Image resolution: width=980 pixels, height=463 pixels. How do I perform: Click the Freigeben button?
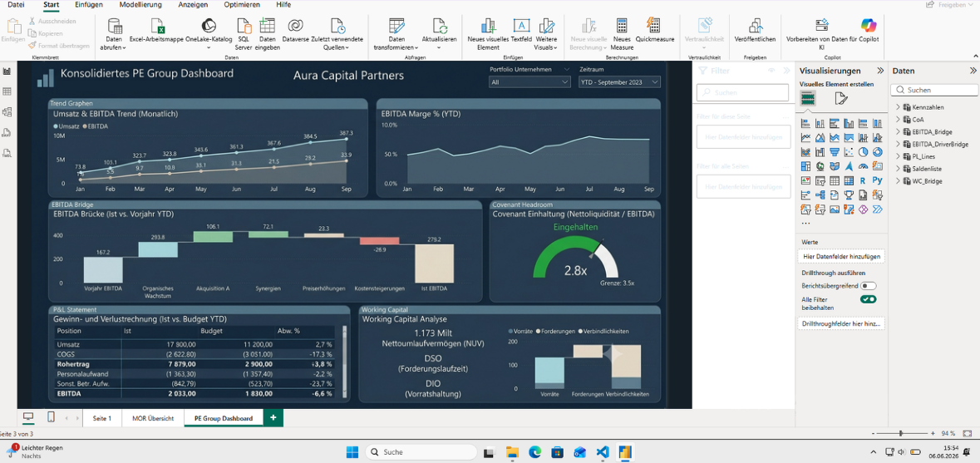coord(950,4)
